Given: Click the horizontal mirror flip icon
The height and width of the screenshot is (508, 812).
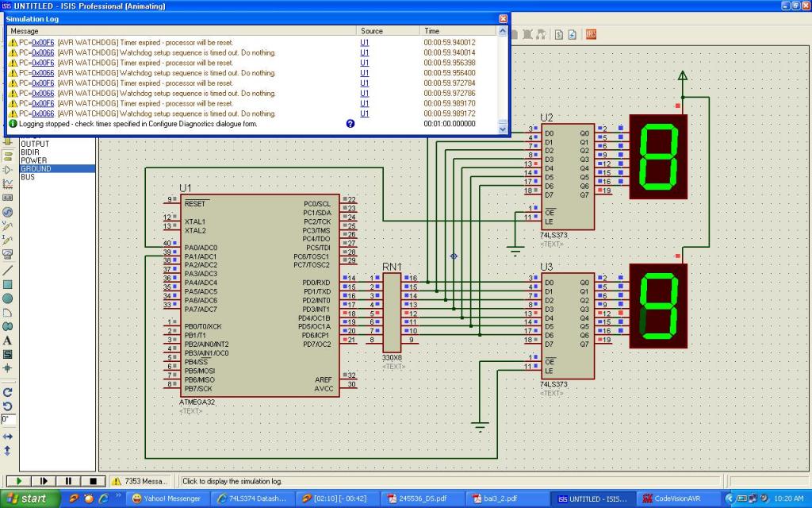Looking at the screenshot, I should 8,437.
